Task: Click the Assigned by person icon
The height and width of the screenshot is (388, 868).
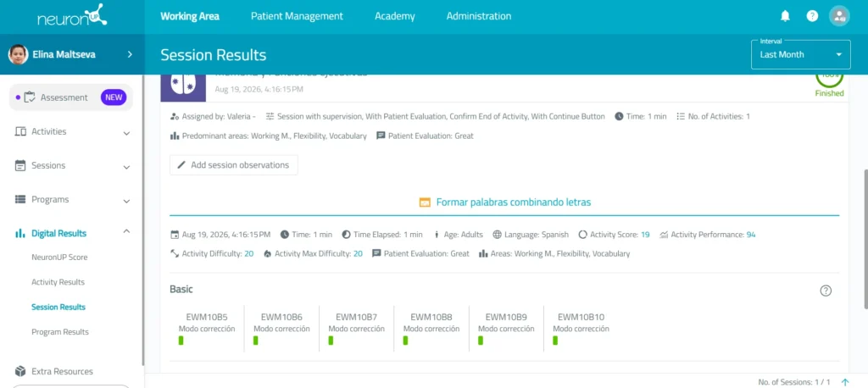Action: tap(175, 117)
